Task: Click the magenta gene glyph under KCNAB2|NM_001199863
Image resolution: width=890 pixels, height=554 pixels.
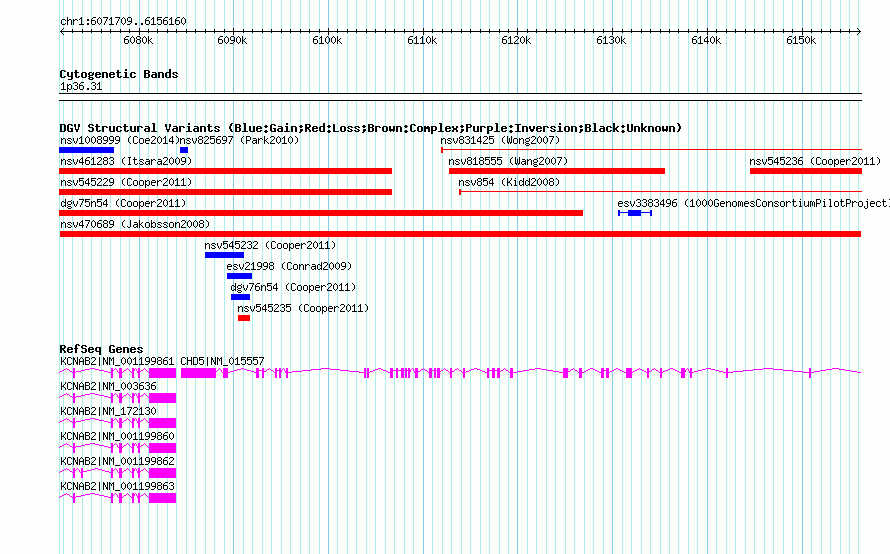Action: coord(117,498)
